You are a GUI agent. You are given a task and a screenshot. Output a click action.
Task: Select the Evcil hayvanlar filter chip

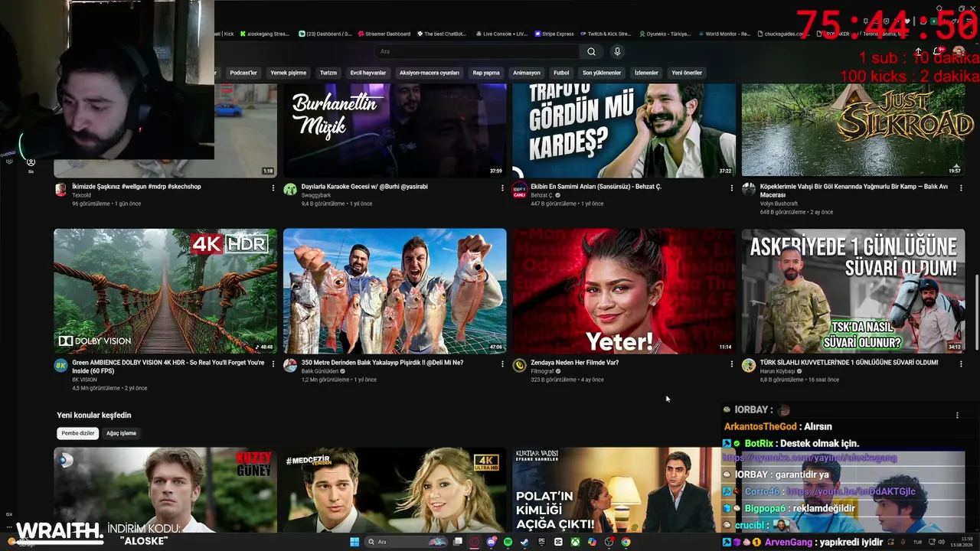coord(368,73)
